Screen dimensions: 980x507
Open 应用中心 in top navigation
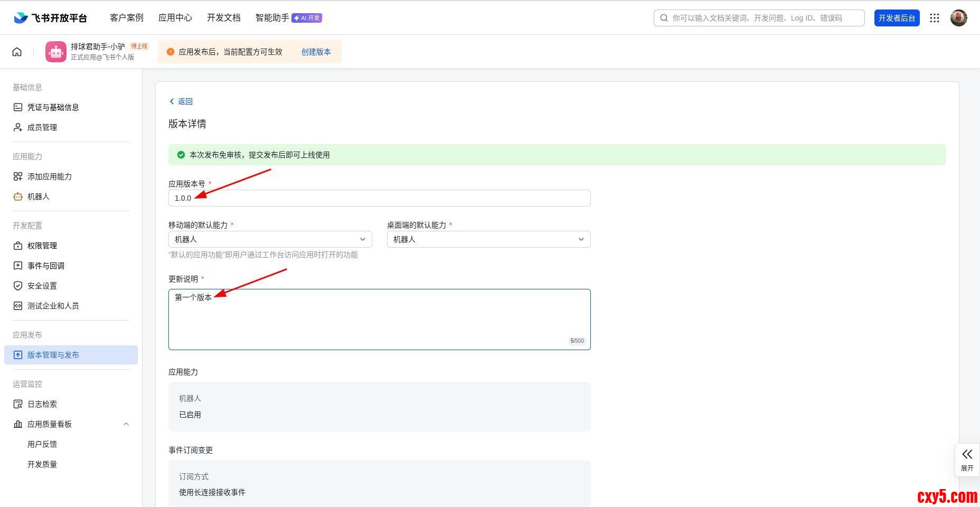coord(175,18)
